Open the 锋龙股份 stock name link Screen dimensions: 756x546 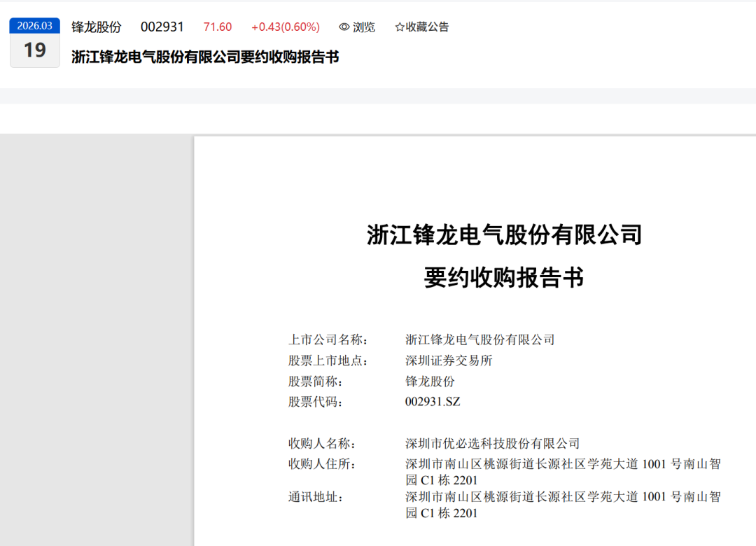click(x=97, y=27)
